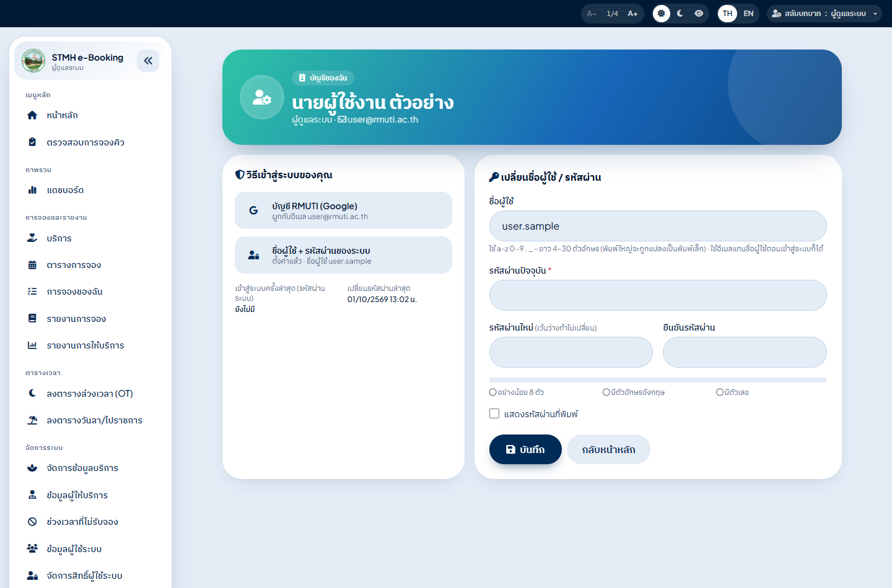Click the password strength progress bar
Image resolution: width=892 pixels, height=588 pixels.
click(x=658, y=380)
